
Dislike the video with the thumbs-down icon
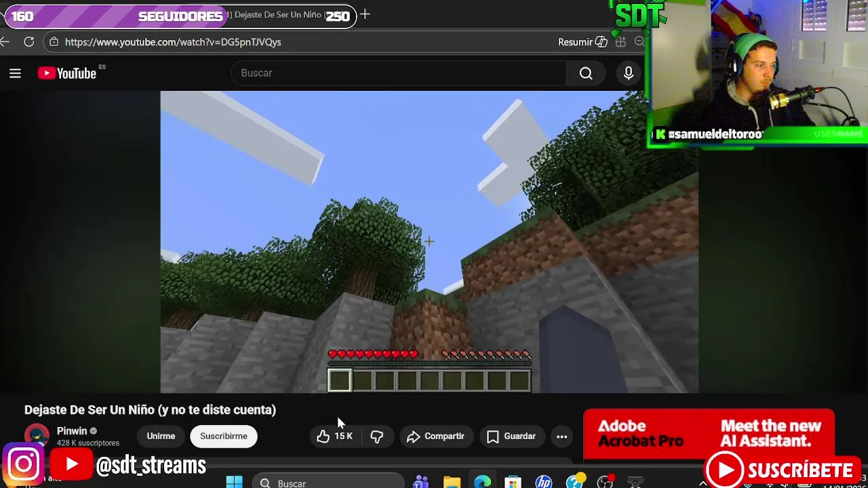point(377,436)
